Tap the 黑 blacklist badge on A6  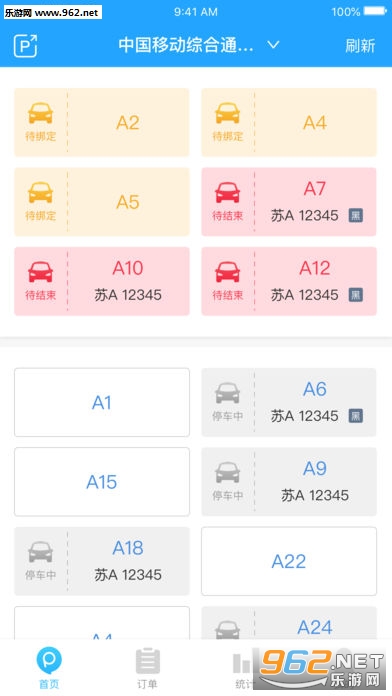coord(356,415)
